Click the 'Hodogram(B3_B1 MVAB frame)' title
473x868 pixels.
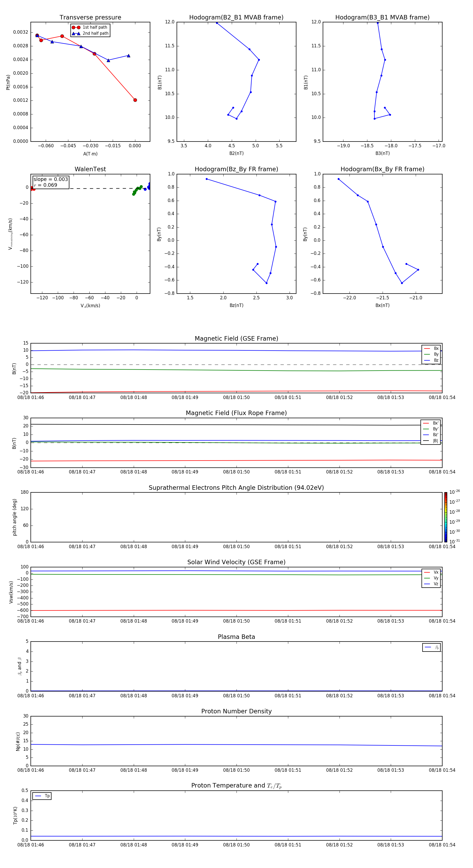point(382,18)
